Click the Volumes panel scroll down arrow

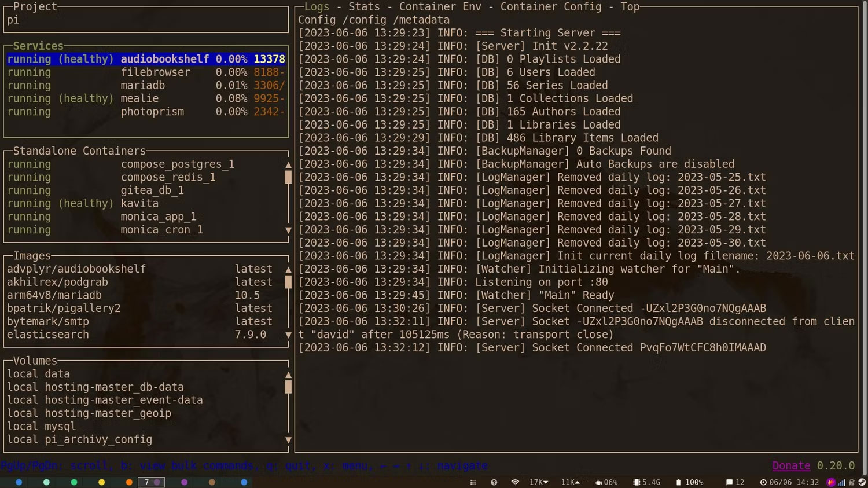click(x=288, y=441)
